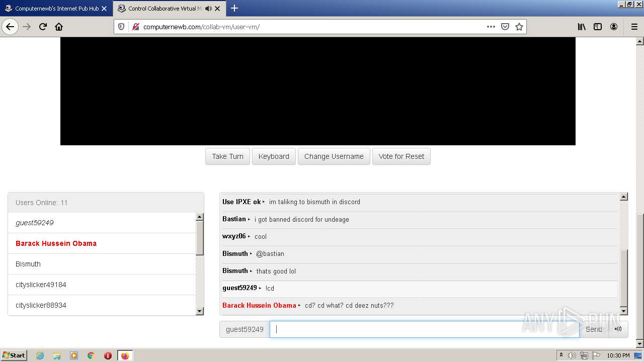
Task: Open Windows Explorer folder taskbar icon
Action: coord(57,355)
